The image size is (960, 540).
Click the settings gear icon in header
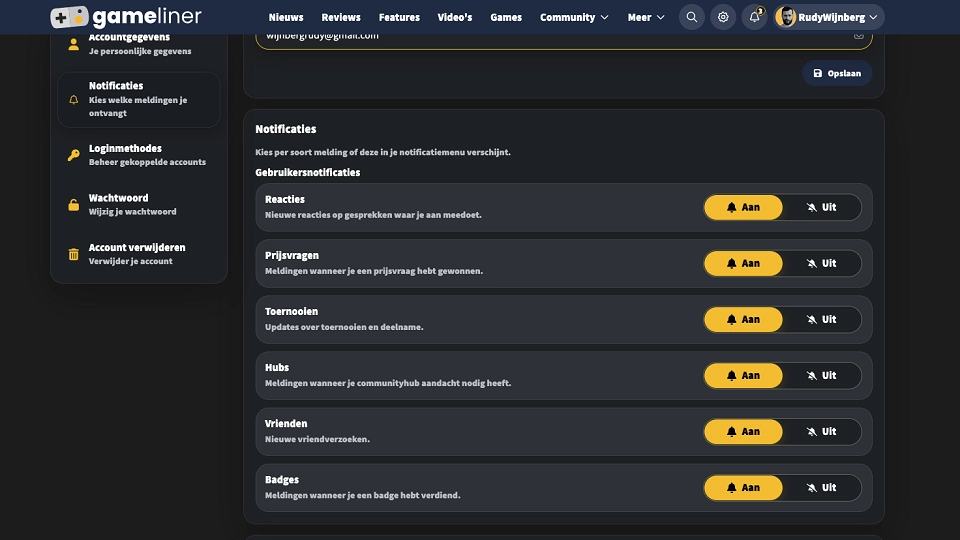722,17
